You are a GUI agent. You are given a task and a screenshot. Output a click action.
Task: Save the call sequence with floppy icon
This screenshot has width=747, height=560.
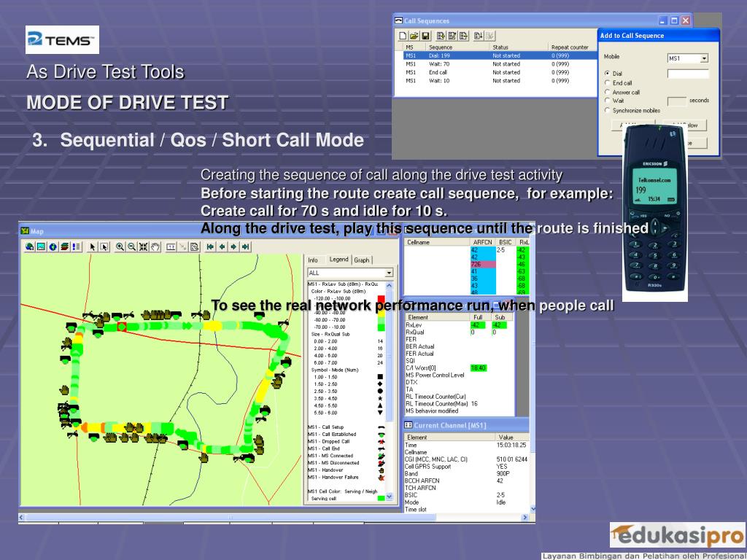pos(426,36)
